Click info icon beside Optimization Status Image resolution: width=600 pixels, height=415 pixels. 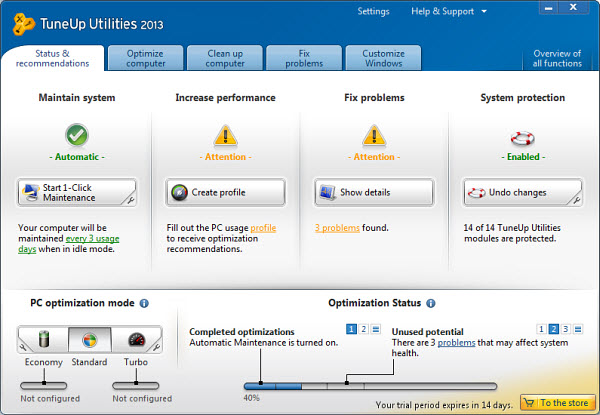point(431,303)
